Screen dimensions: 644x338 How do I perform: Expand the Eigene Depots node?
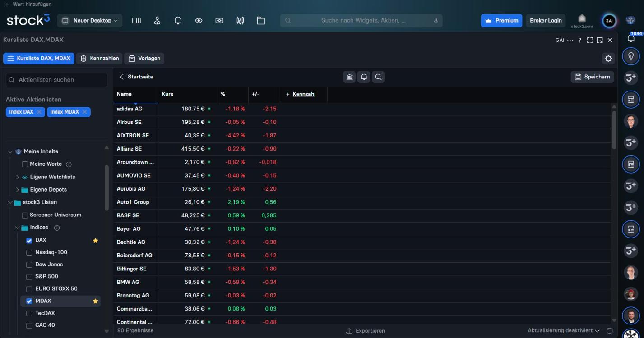coord(18,190)
